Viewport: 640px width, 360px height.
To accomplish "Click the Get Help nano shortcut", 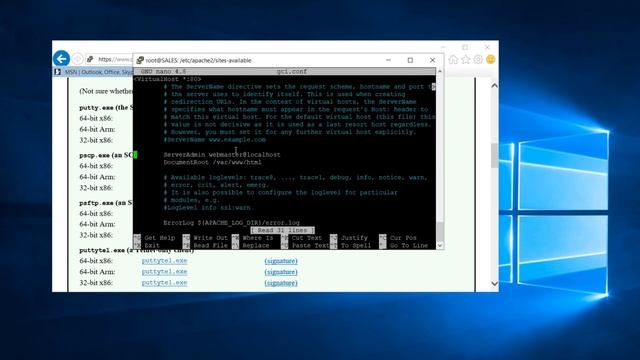I will [155, 238].
